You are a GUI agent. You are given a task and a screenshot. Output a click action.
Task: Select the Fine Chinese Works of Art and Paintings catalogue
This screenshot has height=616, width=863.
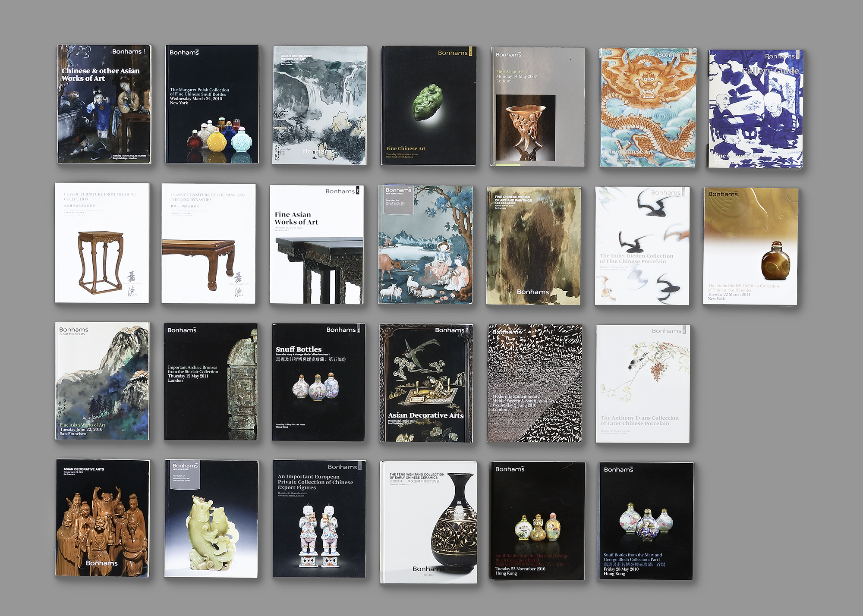click(x=533, y=246)
